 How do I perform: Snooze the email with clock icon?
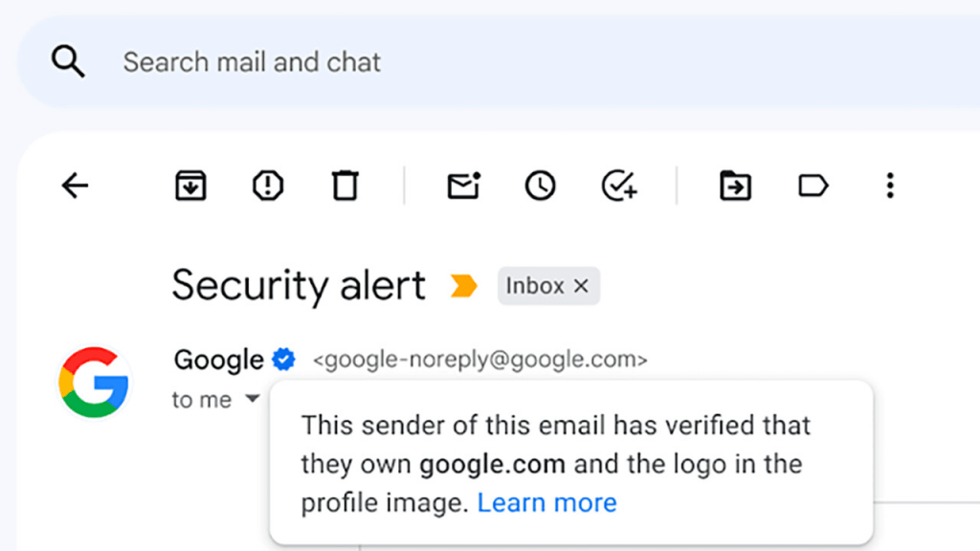click(x=541, y=186)
